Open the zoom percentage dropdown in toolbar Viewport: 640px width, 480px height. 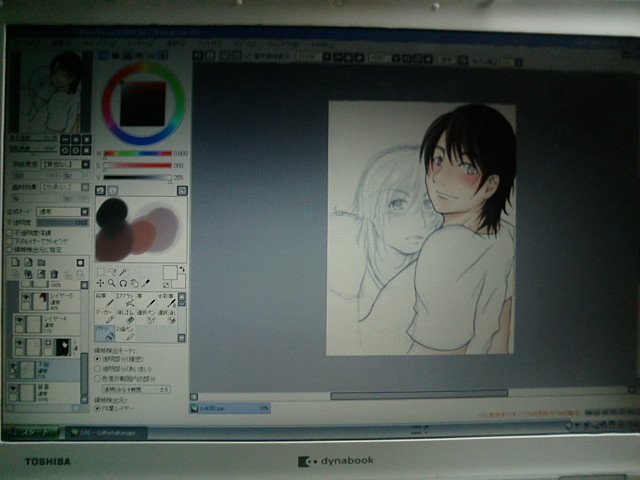326,57
